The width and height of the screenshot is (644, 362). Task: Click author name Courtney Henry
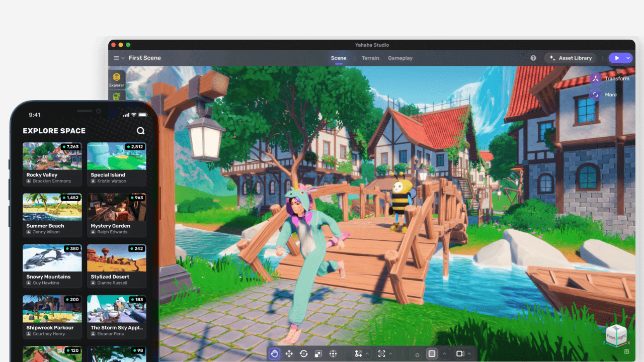tap(49, 333)
